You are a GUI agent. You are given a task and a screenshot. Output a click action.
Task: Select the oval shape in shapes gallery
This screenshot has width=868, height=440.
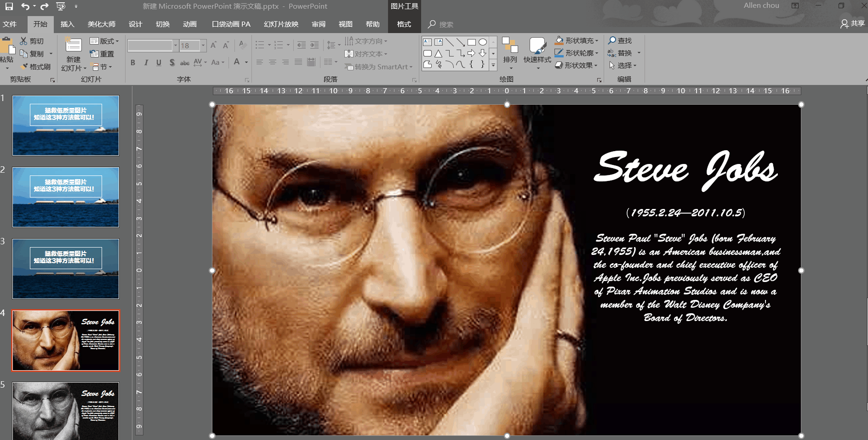pyautogui.click(x=483, y=42)
